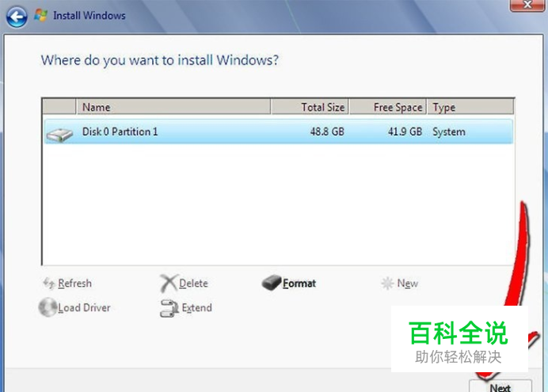Create a partition with New link
Screen dimensions: 548x392
(408, 284)
